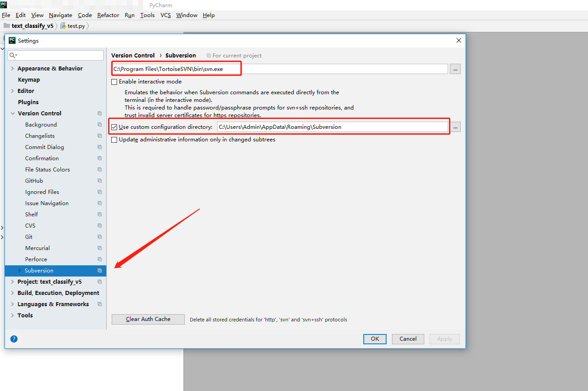Image resolution: width=588 pixels, height=391 pixels.
Task: Collapse the Version Control section
Action: click(x=12, y=113)
